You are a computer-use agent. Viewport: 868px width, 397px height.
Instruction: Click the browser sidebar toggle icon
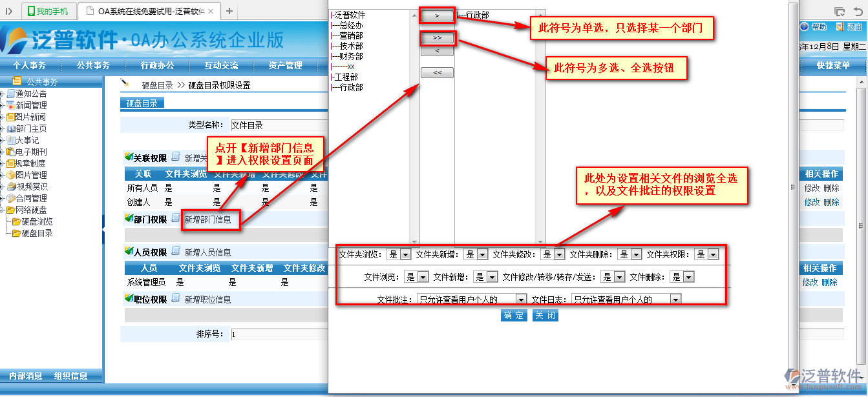(x=9, y=11)
